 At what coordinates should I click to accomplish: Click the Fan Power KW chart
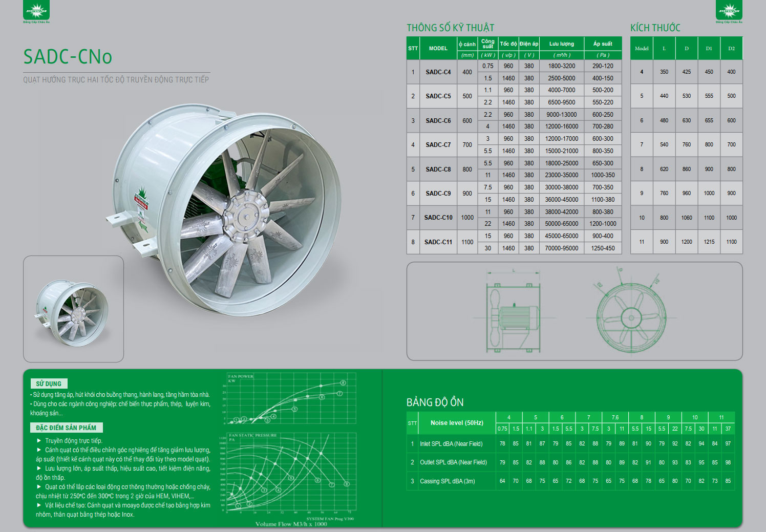click(x=290, y=399)
